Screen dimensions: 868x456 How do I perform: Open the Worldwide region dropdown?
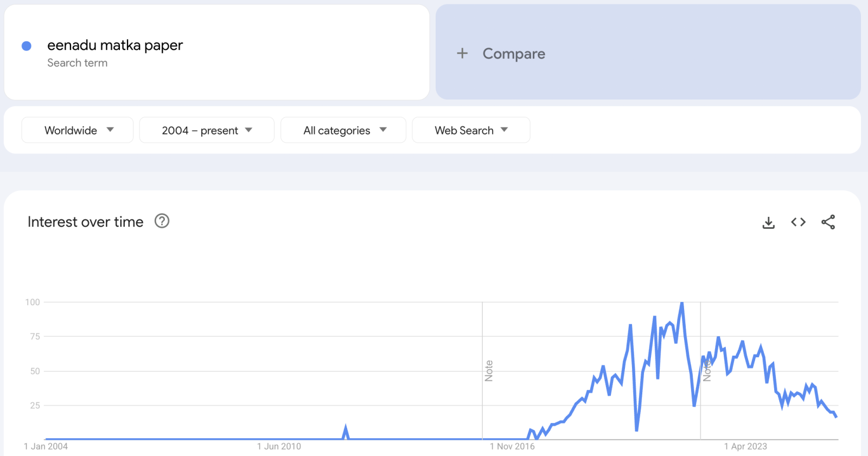[77, 130]
